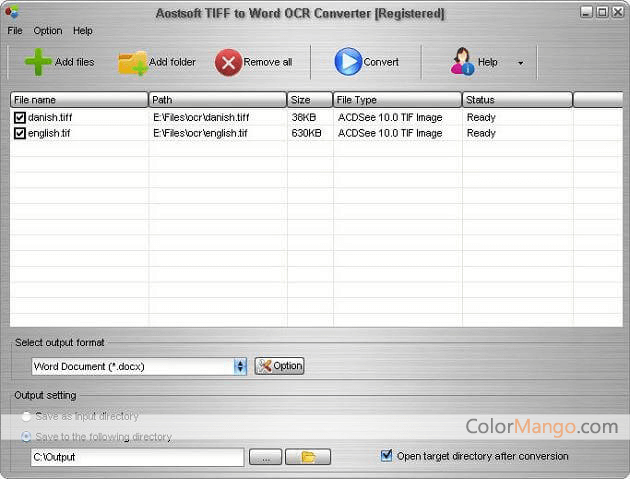Open the File menu
This screenshot has height=479, width=630.
click(15, 31)
